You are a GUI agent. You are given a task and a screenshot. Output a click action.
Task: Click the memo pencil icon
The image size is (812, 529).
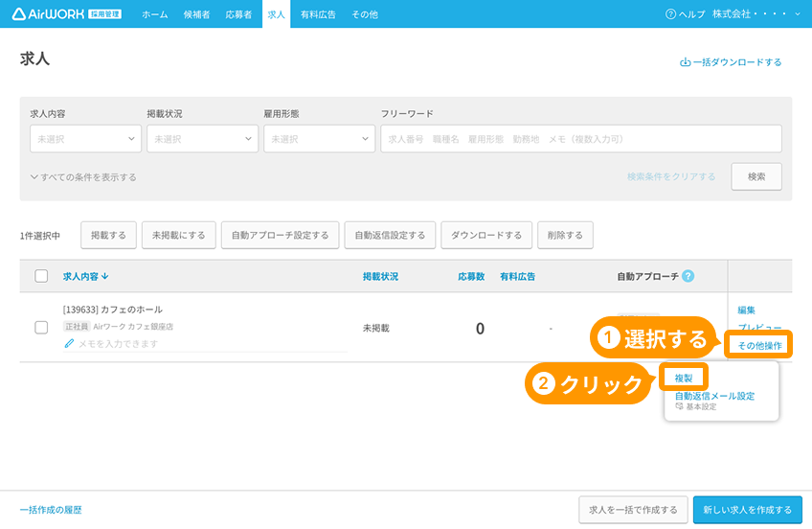click(x=69, y=343)
